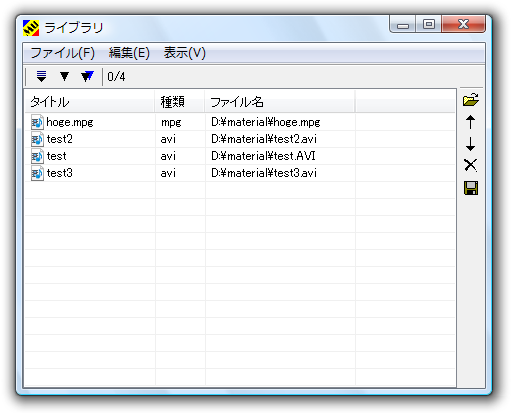Sort by the ファイル名 column header
This screenshot has width=511, height=413.
click(280, 102)
